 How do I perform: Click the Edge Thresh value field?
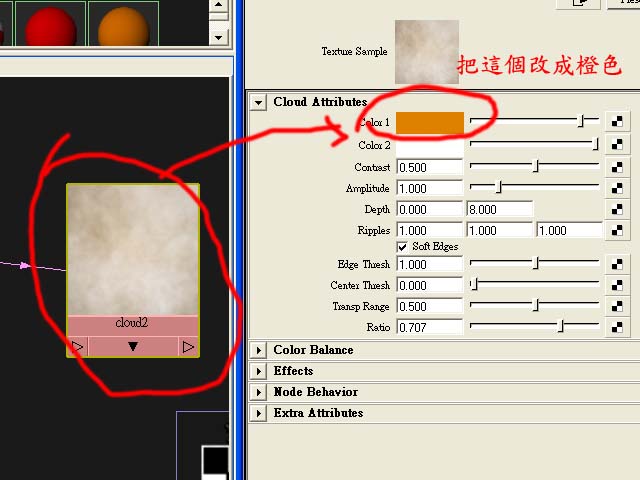tap(430, 264)
